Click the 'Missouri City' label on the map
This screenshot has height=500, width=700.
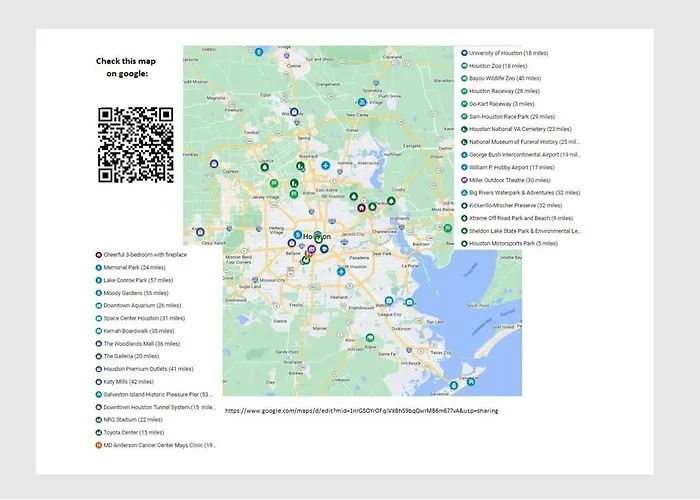pyautogui.click(x=272, y=280)
